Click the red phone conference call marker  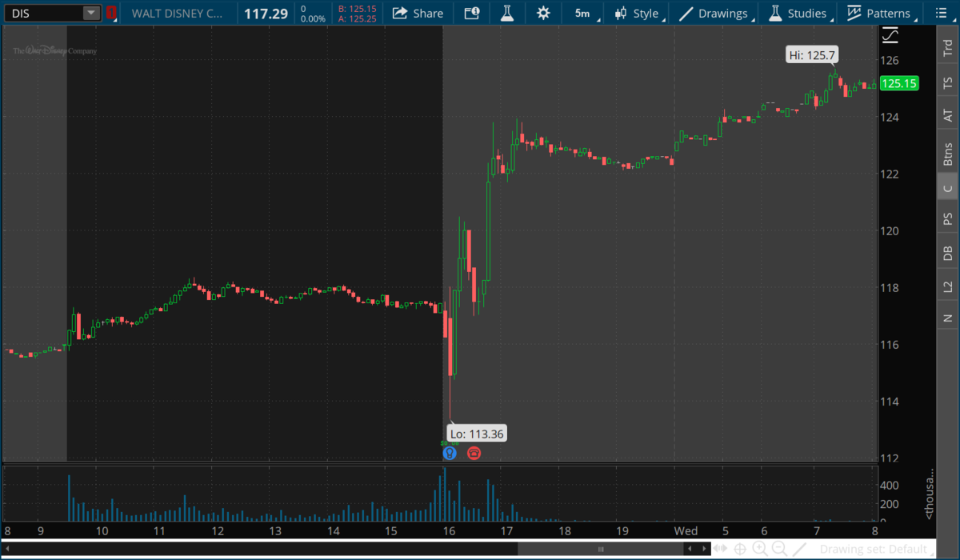pos(474,453)
